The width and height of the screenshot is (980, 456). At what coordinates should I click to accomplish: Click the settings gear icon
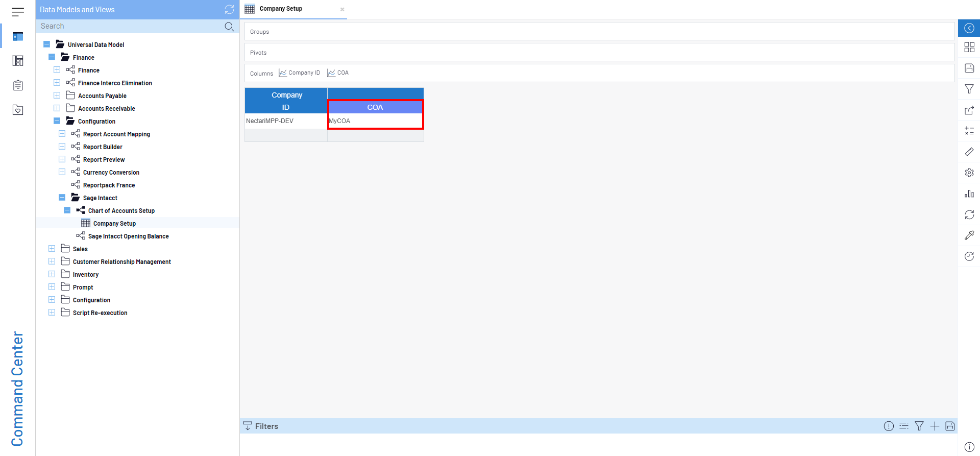pos(969,173)
